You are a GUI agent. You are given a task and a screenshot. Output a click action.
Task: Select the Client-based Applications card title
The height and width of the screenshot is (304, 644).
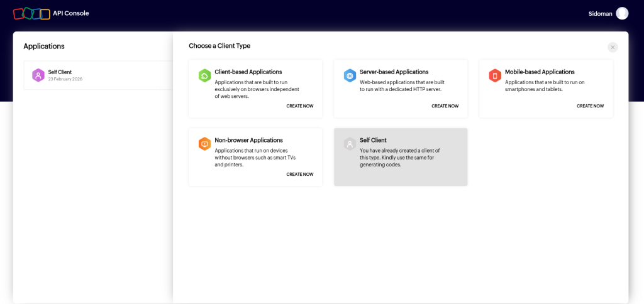[x=248, y=72]
